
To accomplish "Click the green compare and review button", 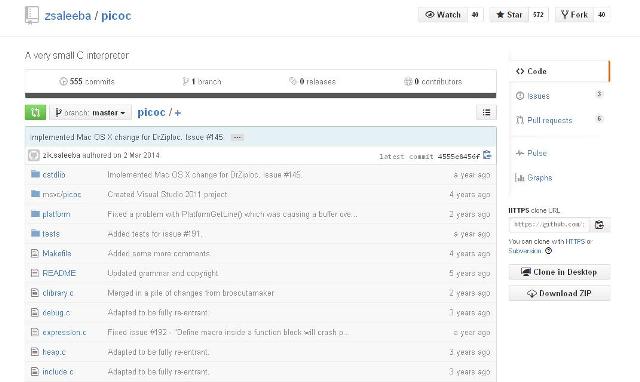I will coord(36,112).
